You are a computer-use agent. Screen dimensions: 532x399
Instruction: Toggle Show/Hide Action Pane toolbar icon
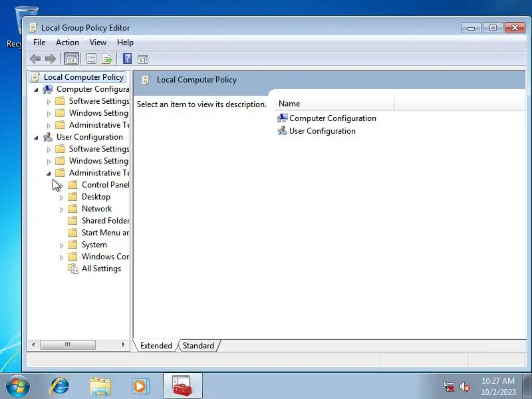click(x=143, y=59)
